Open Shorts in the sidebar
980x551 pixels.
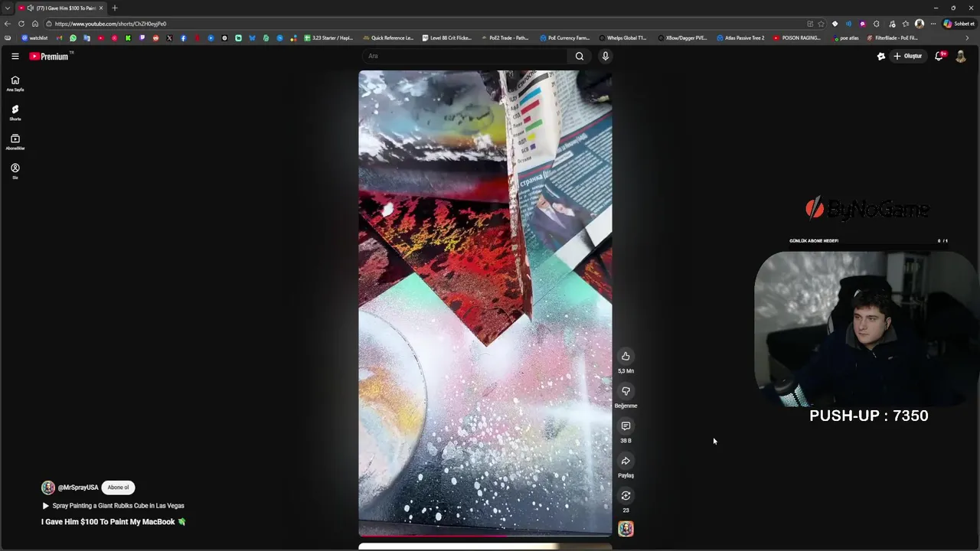(15, 112)
